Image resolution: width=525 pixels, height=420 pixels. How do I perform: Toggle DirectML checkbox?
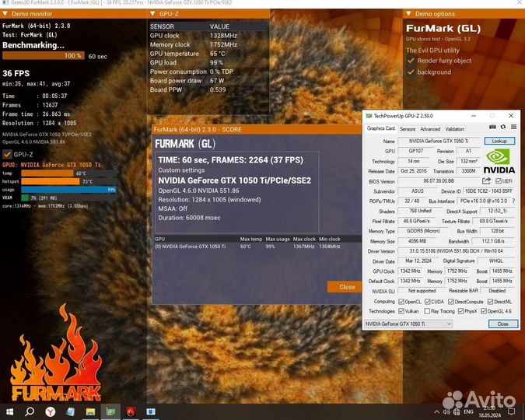[490, 302]
